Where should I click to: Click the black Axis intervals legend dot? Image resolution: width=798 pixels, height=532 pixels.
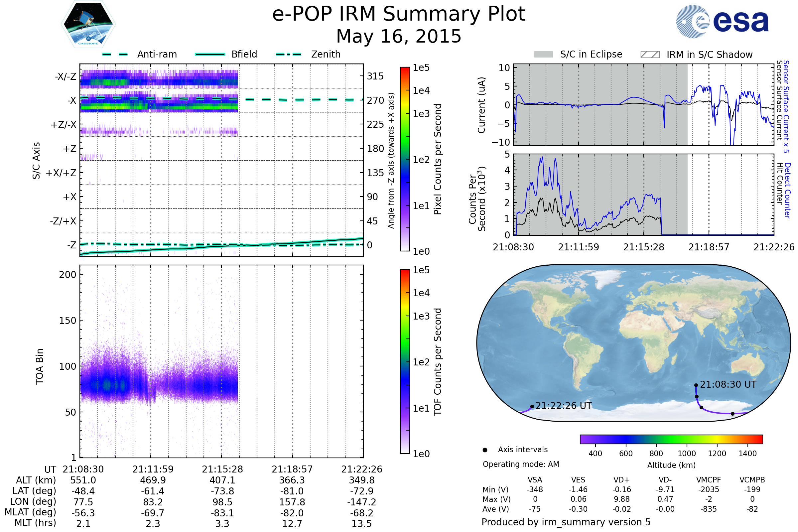[x=485, y=450]
